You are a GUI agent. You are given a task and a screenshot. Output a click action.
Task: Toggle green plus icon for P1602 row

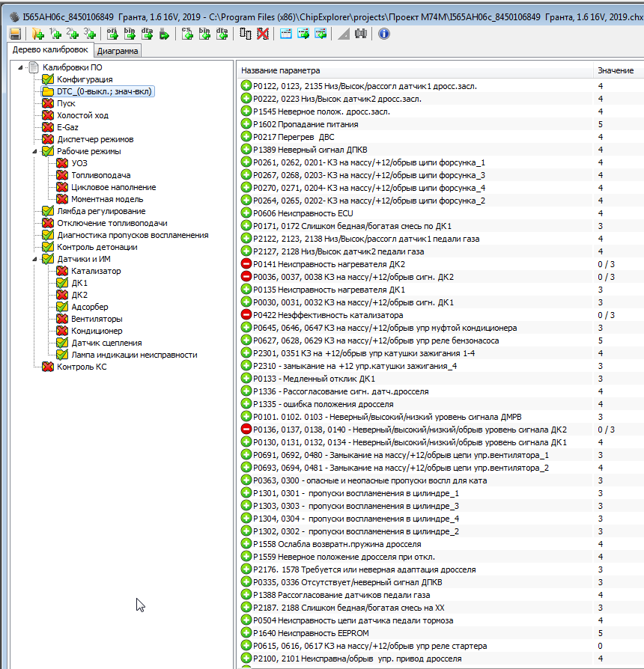(x=246, y=124)
